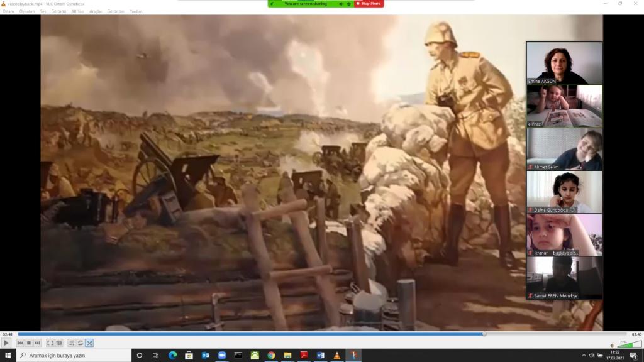Open Microsoft Store from taskbar
The width and height of the screenshot is (644, 362).
[x=189, y=356]
